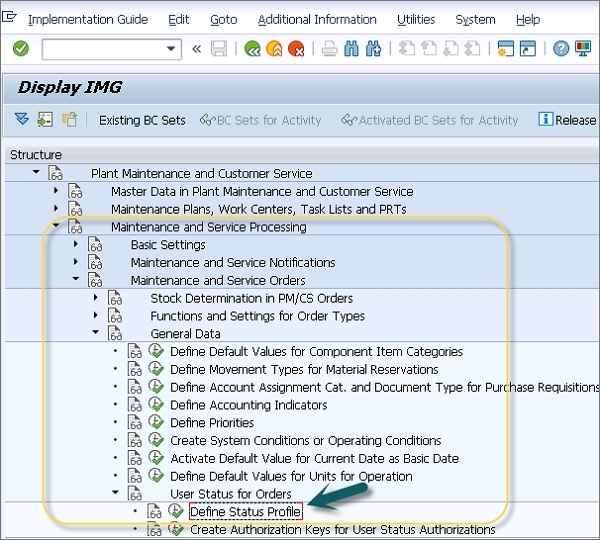The height and width of the screenshot is (540, 600).
Task: Open the Help menu
Action: pos(528,20)
